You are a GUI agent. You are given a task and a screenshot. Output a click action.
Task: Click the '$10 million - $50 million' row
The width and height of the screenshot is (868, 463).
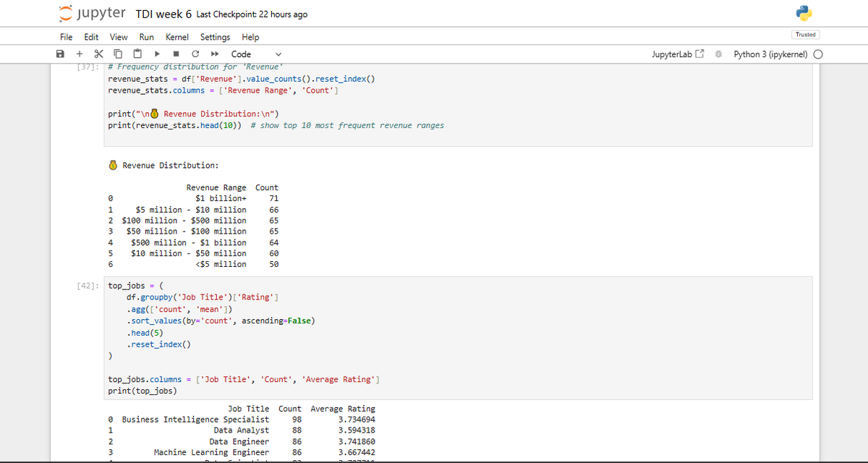coord(193,253)
